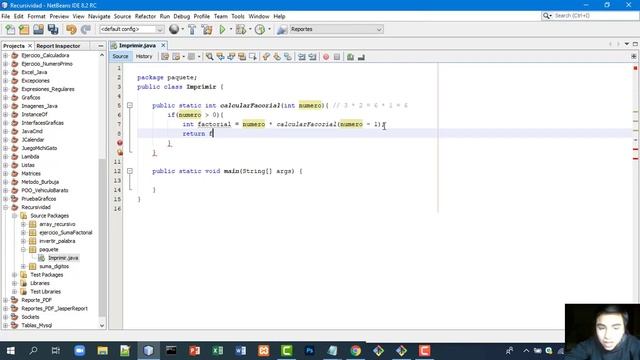Open Photoshop from the taskbar

pos(309,351)
